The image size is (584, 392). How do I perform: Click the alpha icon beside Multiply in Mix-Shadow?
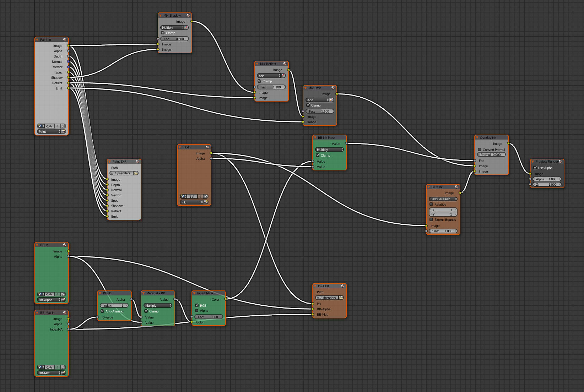(x=186, y=28)
